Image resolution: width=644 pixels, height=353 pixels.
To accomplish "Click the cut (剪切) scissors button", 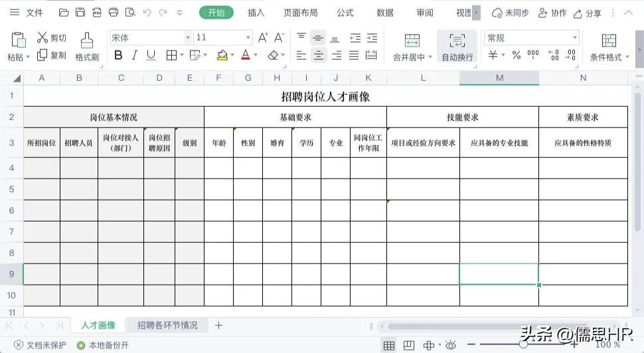I will (x=51, y=38).
